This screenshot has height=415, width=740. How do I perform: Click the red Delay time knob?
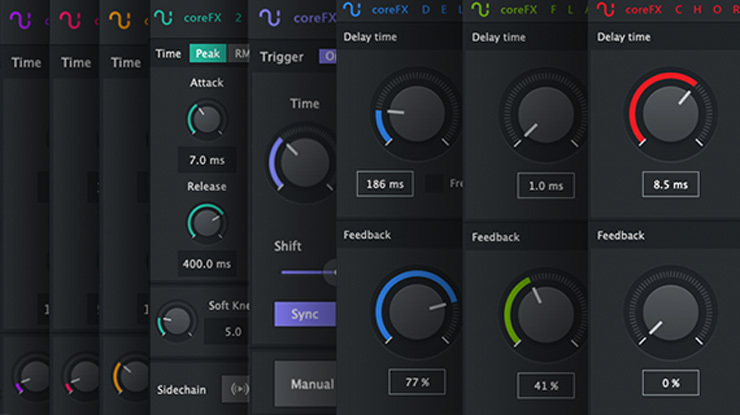coord(671,114)
